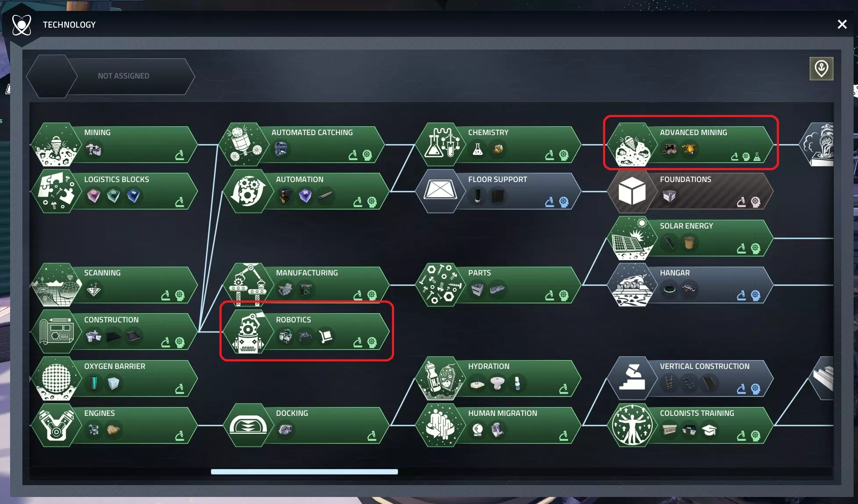Click the Foundations cube hexagon icon
The image size is (858, 504).
tap(632, 191)
